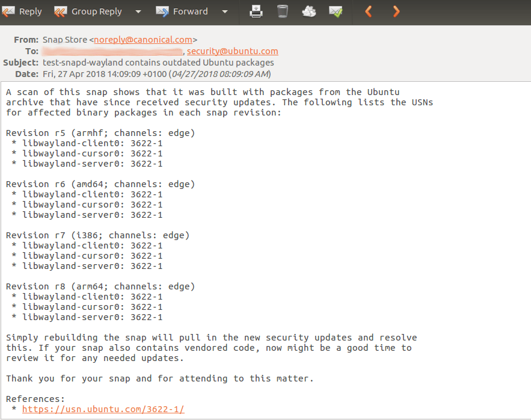This screenshot has width=531, height=420.
Task: Go to the next message with the right arrow
Action: tap(396, 11)
